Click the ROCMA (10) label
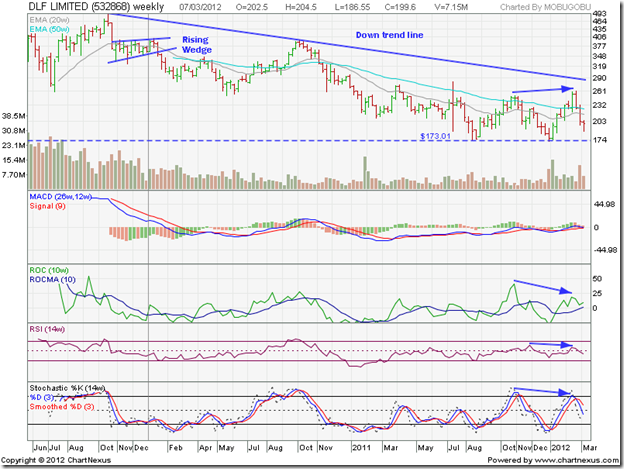624x469 pixels. pos(53,280)
